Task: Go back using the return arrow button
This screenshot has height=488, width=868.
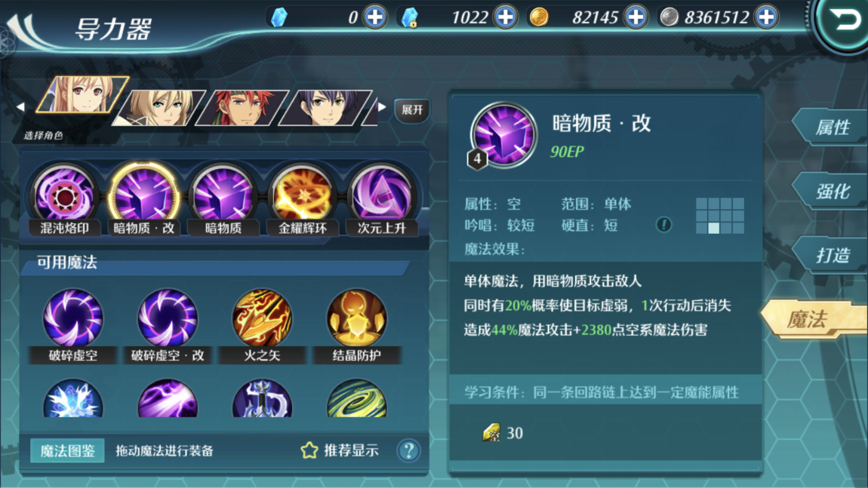Action: 843,22
